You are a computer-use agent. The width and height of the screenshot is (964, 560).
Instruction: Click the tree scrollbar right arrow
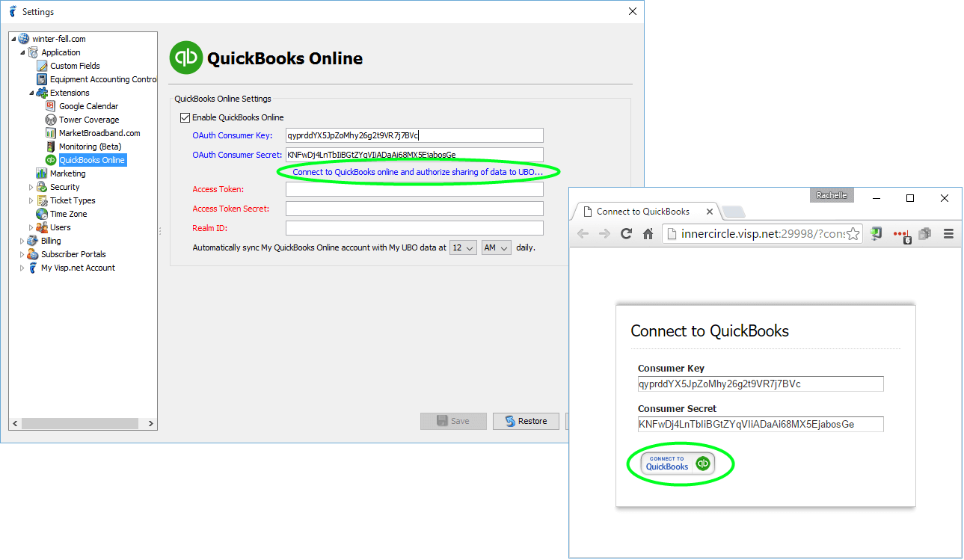(x=151, y=424)
